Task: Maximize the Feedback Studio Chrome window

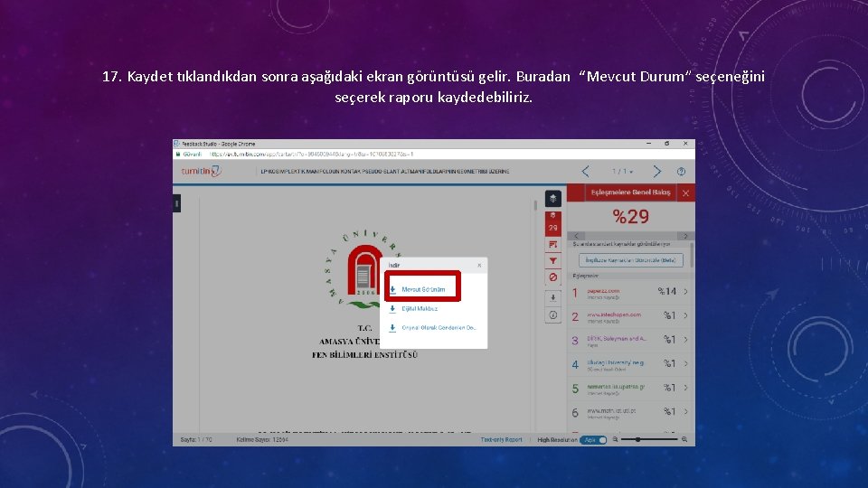Action: (x=667, y=144)
